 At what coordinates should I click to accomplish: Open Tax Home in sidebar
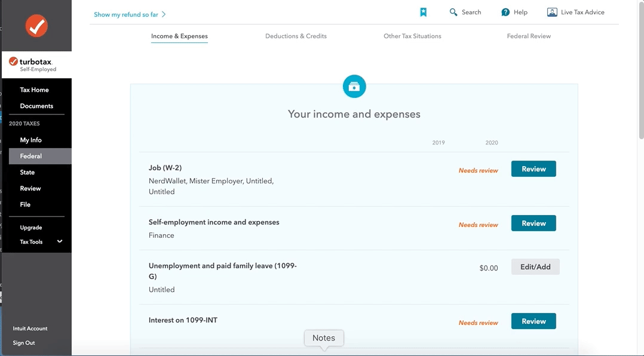[x=34, y=90]
